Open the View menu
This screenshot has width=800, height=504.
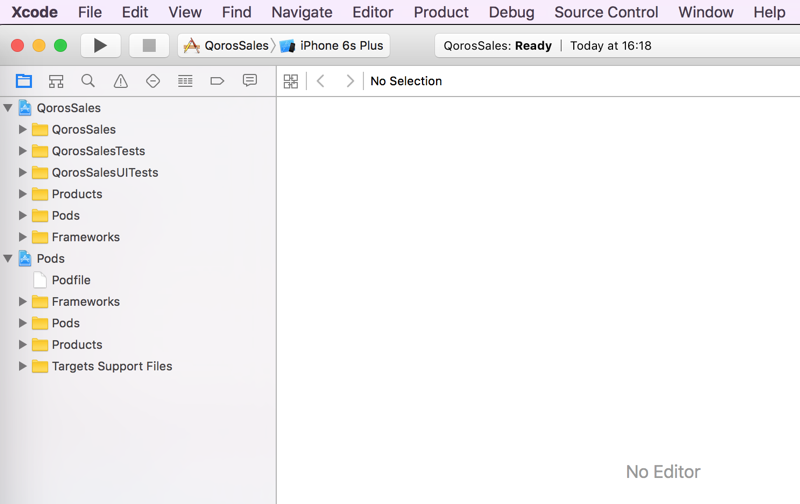click(185, 12)
